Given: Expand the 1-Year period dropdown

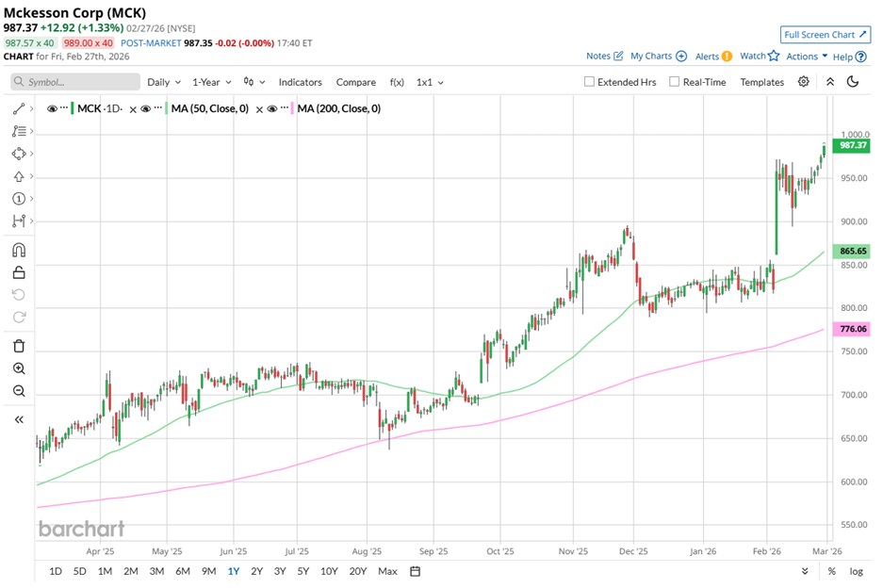Looking at the screenshot, I should (211, 82).
